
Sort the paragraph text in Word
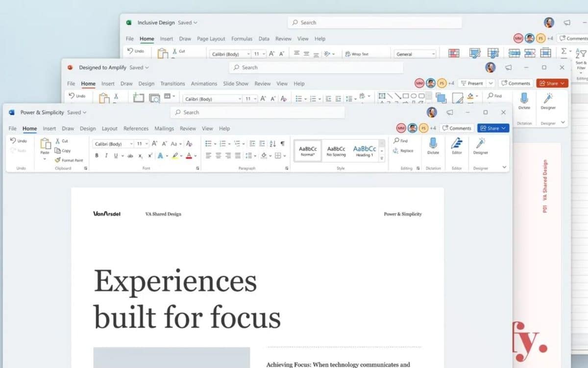click(272, 144)
